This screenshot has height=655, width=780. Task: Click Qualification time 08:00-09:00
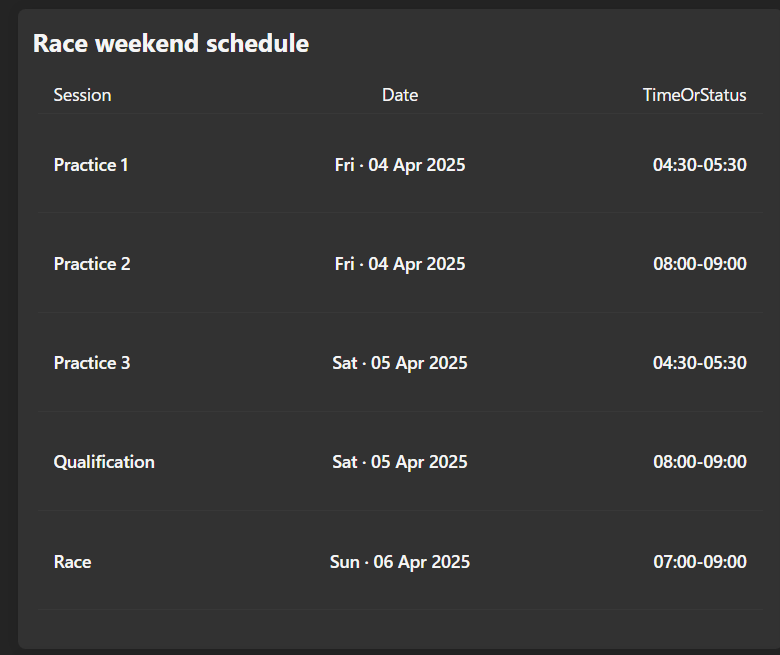(x=699, y=462)
